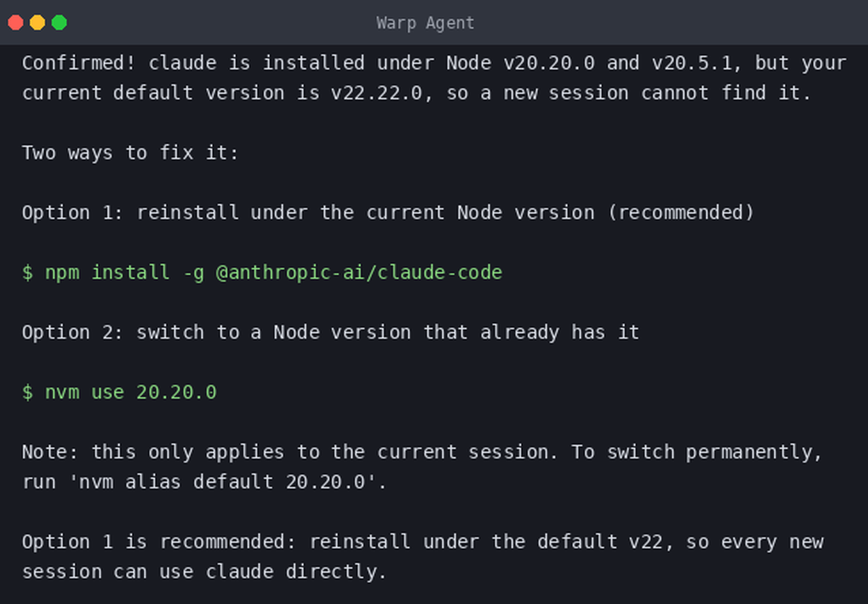This screenshot has height=604, width=868.
Task: Click the green maximize window button
Action: [59, 22]
